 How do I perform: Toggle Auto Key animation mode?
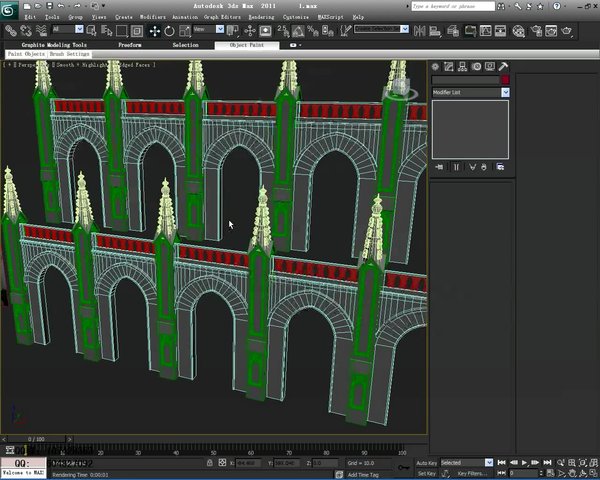[x=426, y=463]
